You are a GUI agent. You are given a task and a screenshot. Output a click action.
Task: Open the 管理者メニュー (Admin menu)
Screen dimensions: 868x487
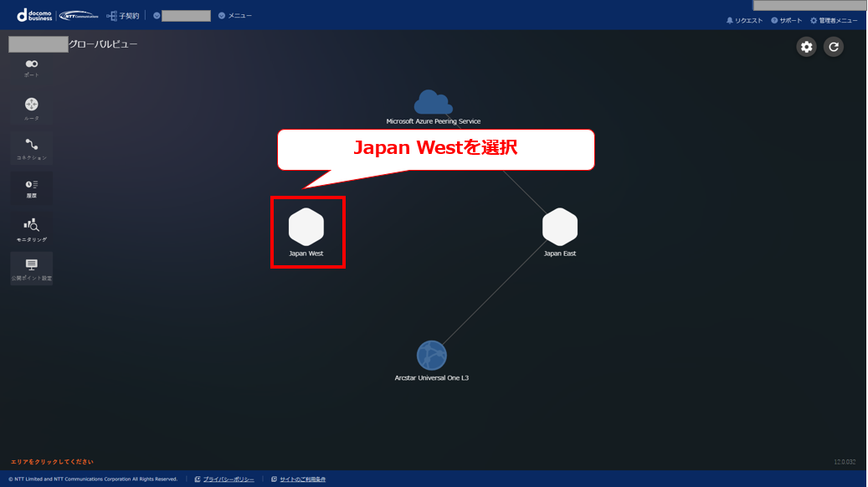pos(835,20)
